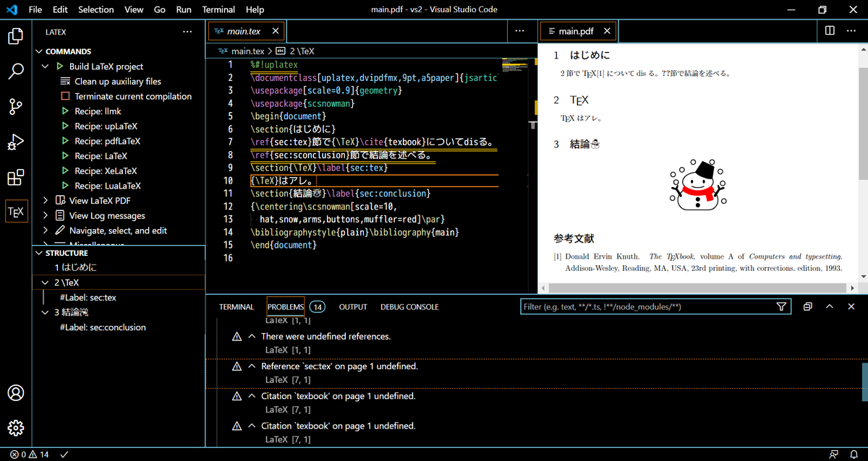
Task: Open the Explorer view in activity bar
Action: [16, 36]
